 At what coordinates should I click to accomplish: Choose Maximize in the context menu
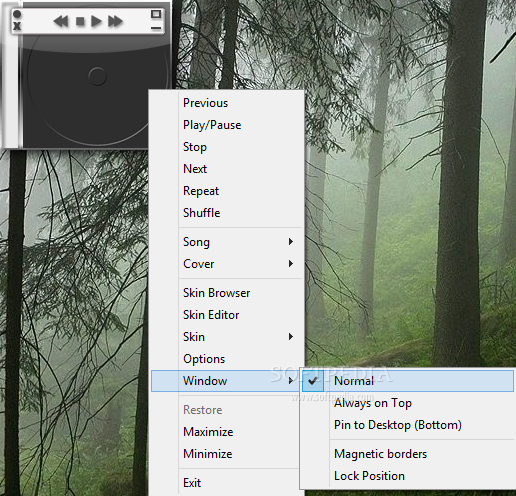point(225,432)
